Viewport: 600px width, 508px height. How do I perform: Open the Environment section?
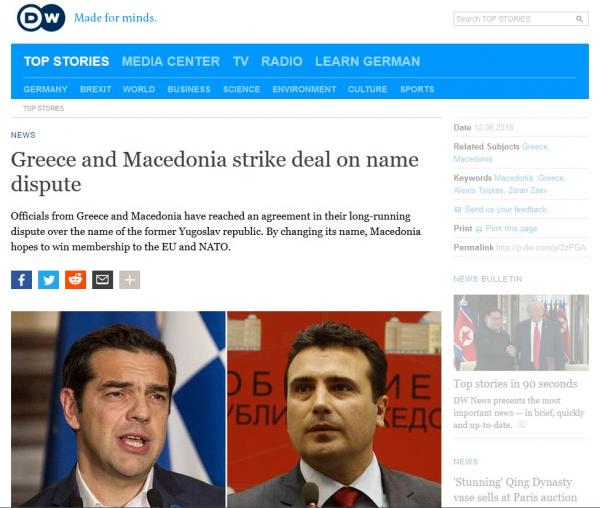[x=304, y=89]
